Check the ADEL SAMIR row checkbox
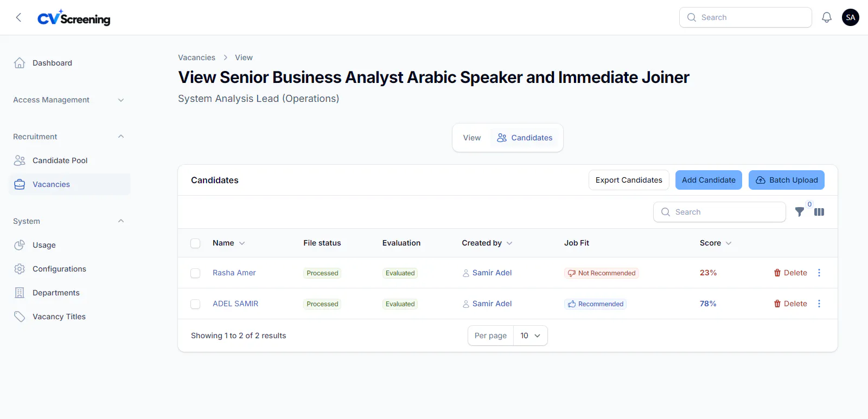The height and width of the screenshot is (419, 868). [x=195, y=304]
